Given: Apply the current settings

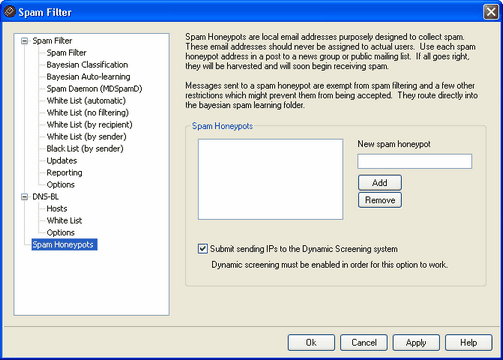Looking at the screenshot, I should [x=416, y=343].
